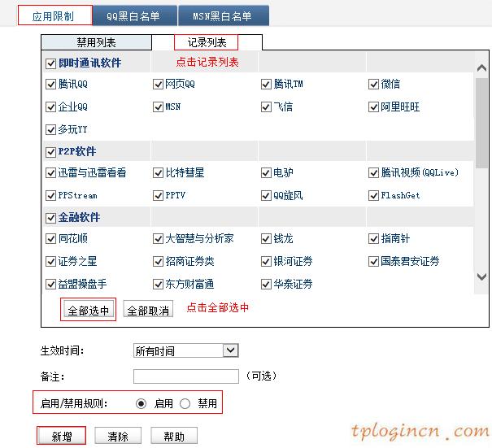Uncheck the 金融软件 category checkbox
The width and height of the screenshot is (492, 448).
[x=51, y=218]
